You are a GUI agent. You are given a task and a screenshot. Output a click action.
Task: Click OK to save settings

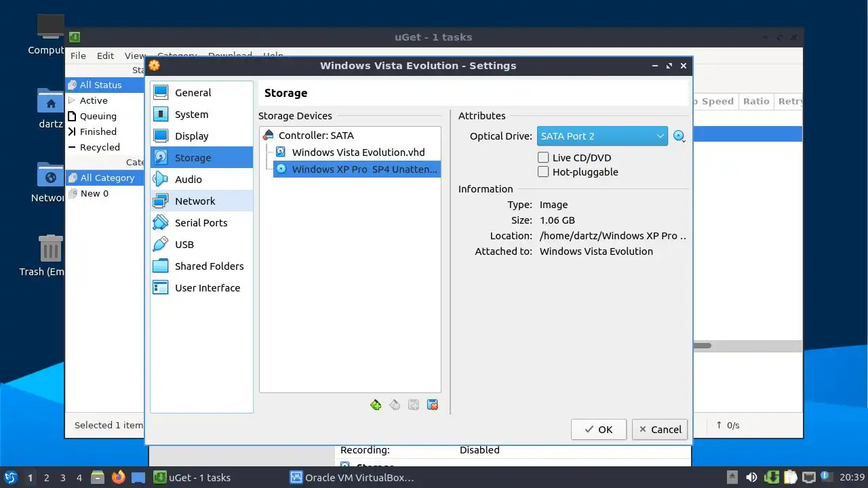[599, 429]
